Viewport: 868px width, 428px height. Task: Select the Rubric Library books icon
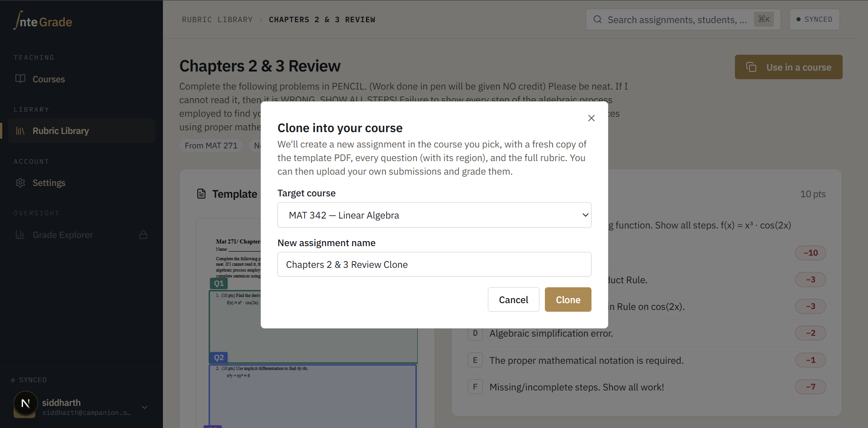coord(20,131)
